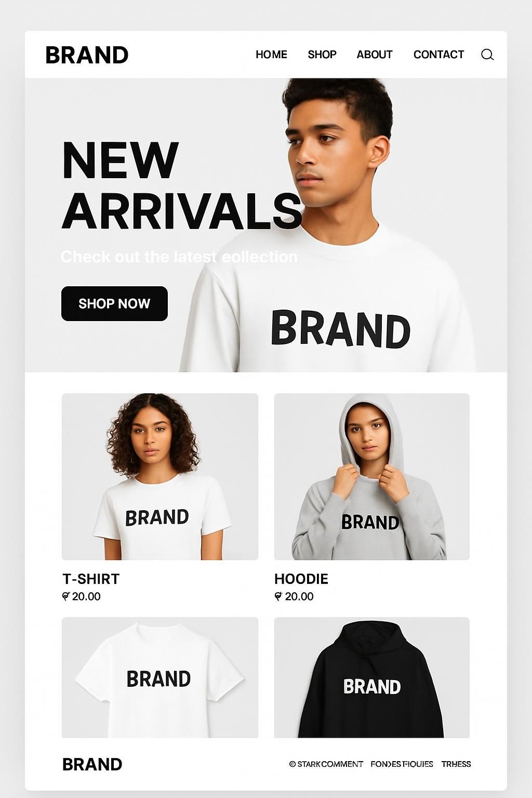This screenshot has height=798, width=532.
Task: Select the NEW ARRIVALS headline
Action: [182, 185]
